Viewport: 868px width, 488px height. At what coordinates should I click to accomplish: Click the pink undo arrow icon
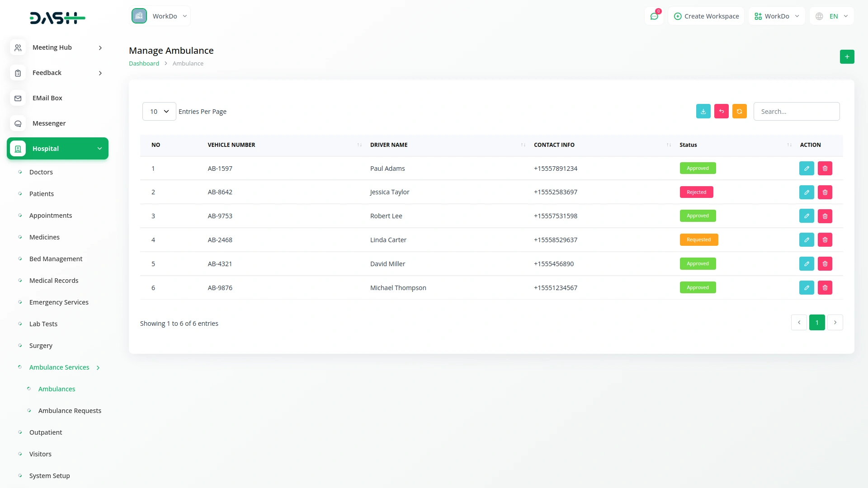pos(721,111)
